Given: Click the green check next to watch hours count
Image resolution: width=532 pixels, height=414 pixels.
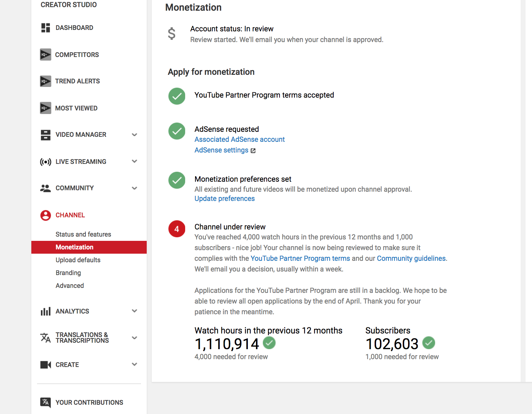Looking at the screenshot, I should pos(269,343).
